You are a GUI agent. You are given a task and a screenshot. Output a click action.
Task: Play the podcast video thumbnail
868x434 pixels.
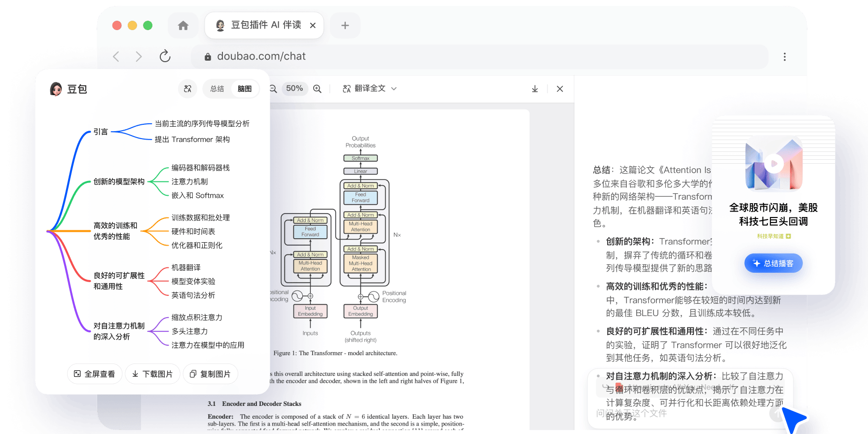click(x=774, y=164)
